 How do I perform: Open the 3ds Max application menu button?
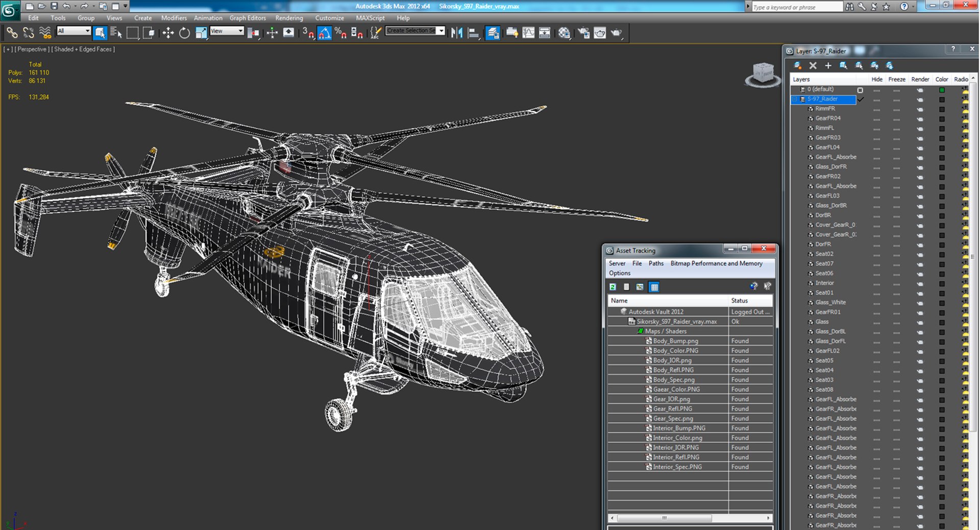(x=10, y=10)
